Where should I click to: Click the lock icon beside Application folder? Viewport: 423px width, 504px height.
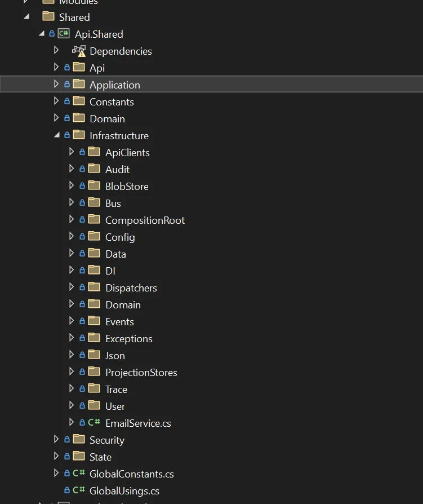click(x=67, y=84)
